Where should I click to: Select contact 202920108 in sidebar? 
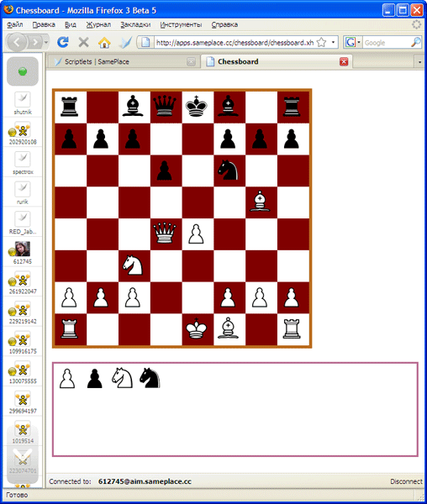click(x=23, y=133)
